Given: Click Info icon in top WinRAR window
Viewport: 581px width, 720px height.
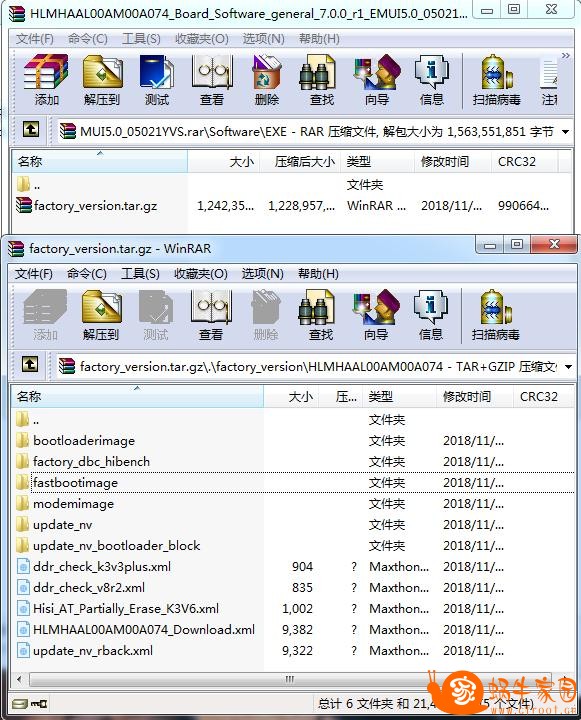Looking at the screenshot, I should click(x=432, y=80).
